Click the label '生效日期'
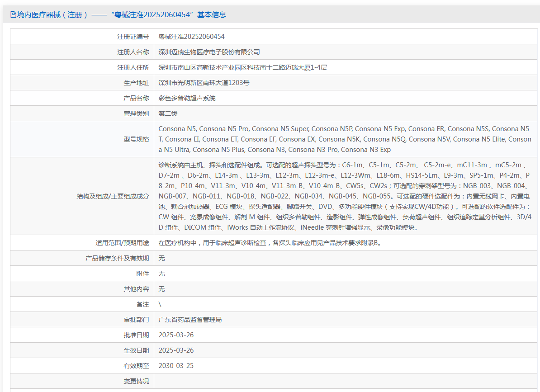The height and width of the screenshot is (392, 540). coord(136,350)
